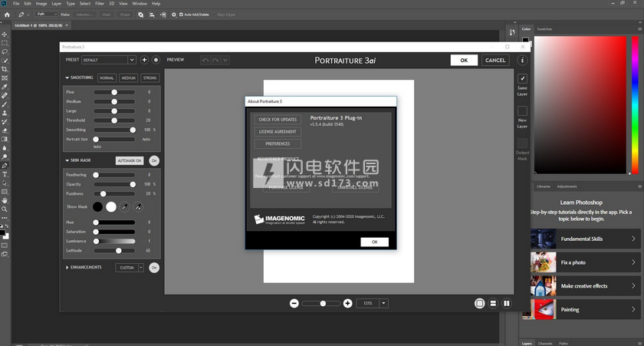The width and height of the screenshot is (644, 346).
Task: Switch to horizontal split preview
Action: coord(493,303)
